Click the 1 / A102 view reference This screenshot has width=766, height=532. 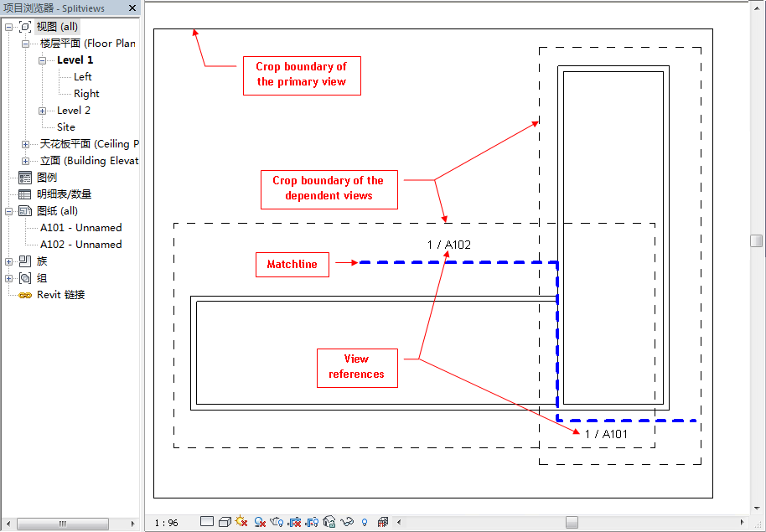click(x=449, y=245)
